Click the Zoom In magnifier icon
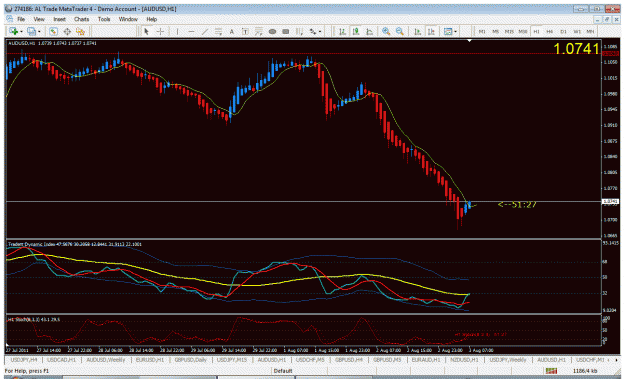The height and width of the screenshot is (379, 625). (386, 31)
